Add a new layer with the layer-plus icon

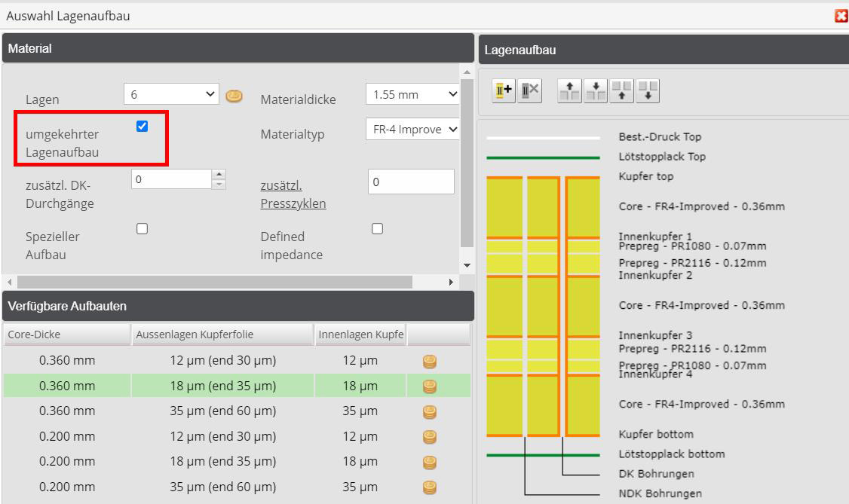click(502, 90)
